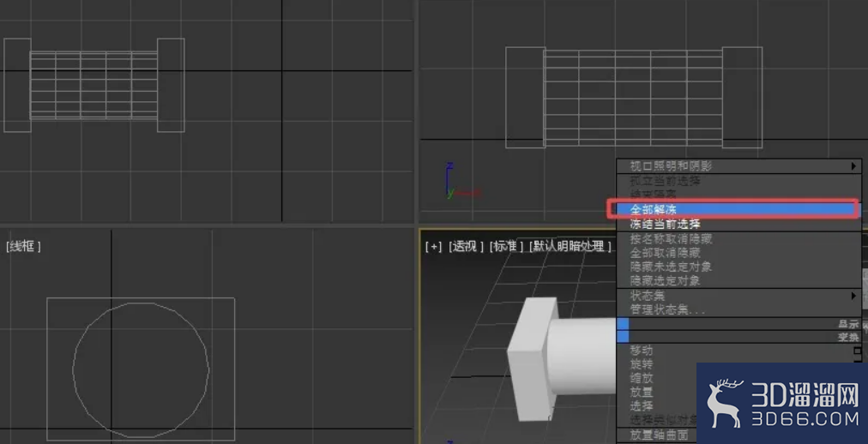Open the [+] perspective viewport menu
This screenshot has height=444, width=868.
(x=433, y=247)
